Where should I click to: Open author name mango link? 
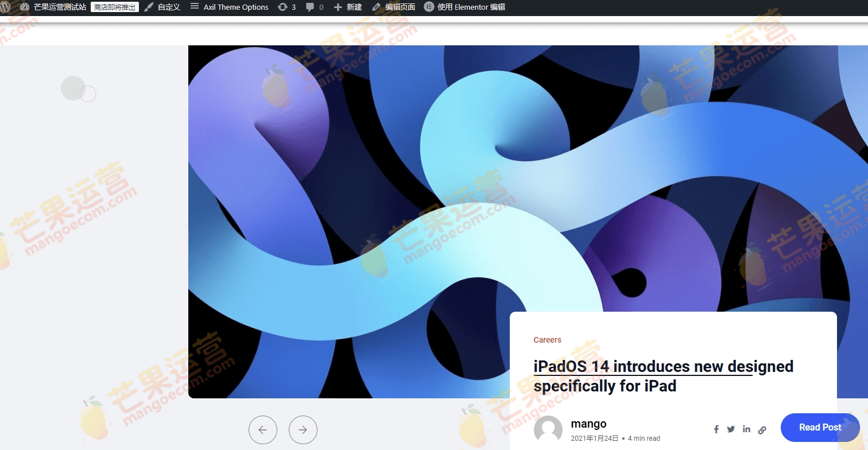tap(588, 424)
